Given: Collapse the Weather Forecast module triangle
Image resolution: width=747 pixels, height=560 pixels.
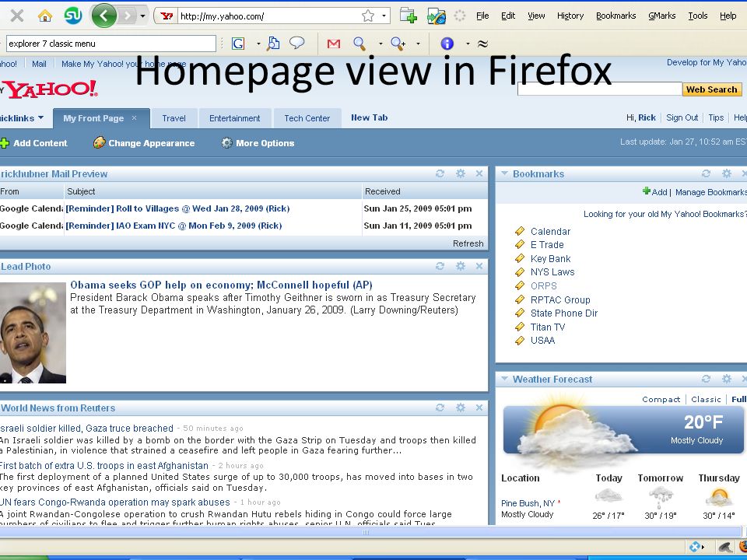Looking at the screenshot, I should click(x=504, y=379).
